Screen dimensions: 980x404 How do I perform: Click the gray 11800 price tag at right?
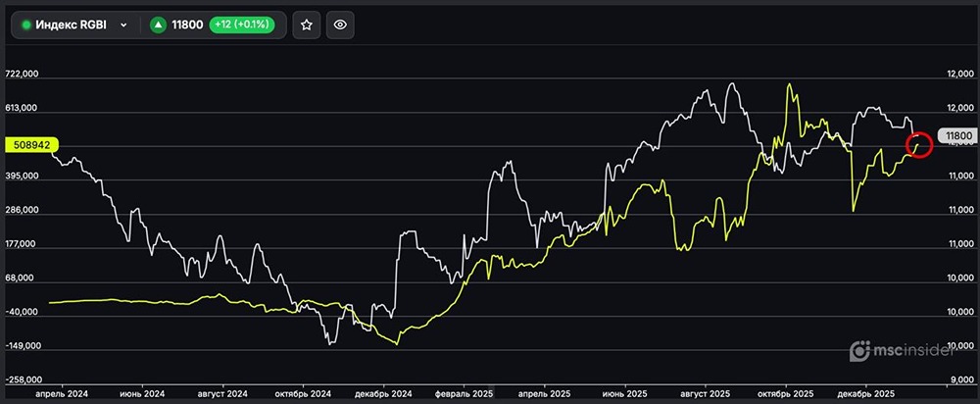coord(955,136)
